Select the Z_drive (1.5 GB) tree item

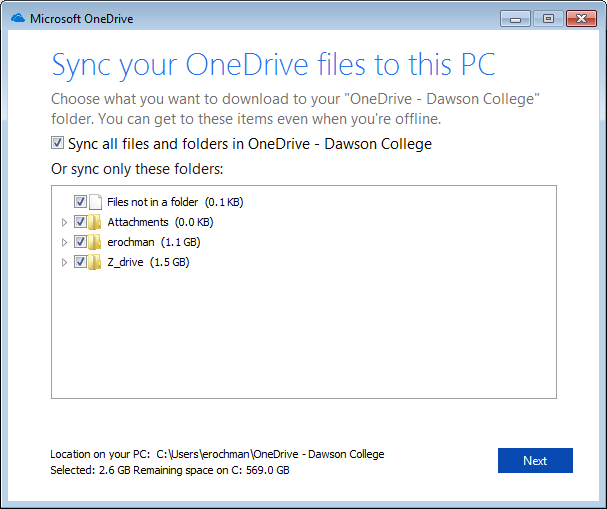(x=148, y=262)
